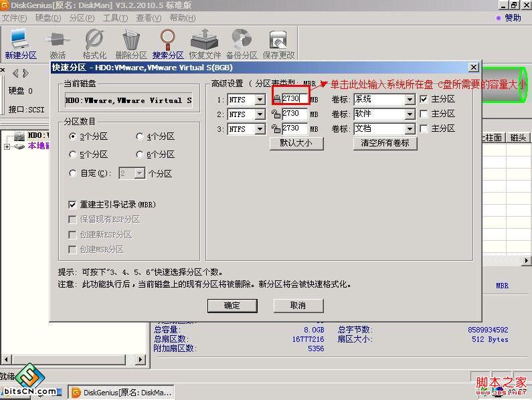532x400 pixels.
Task: Select HD0 disk icon in tree
Action: [x=19, y=136]
